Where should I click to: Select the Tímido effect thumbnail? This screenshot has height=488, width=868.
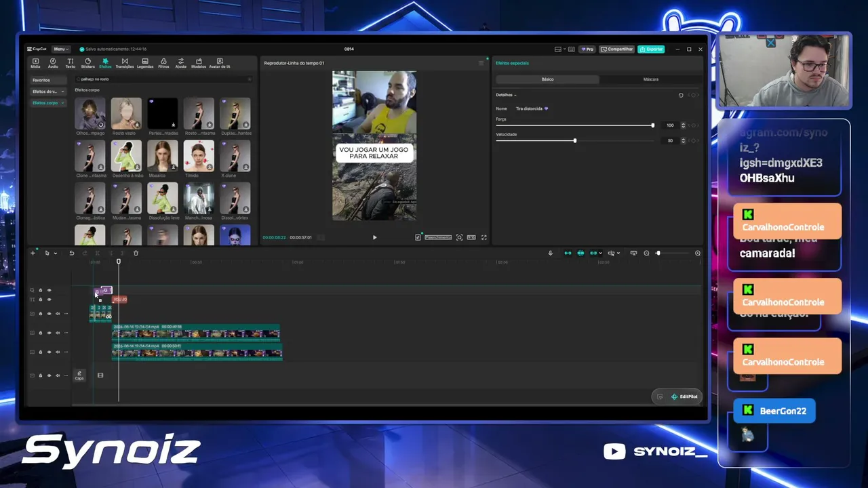[x=199, y=156]
